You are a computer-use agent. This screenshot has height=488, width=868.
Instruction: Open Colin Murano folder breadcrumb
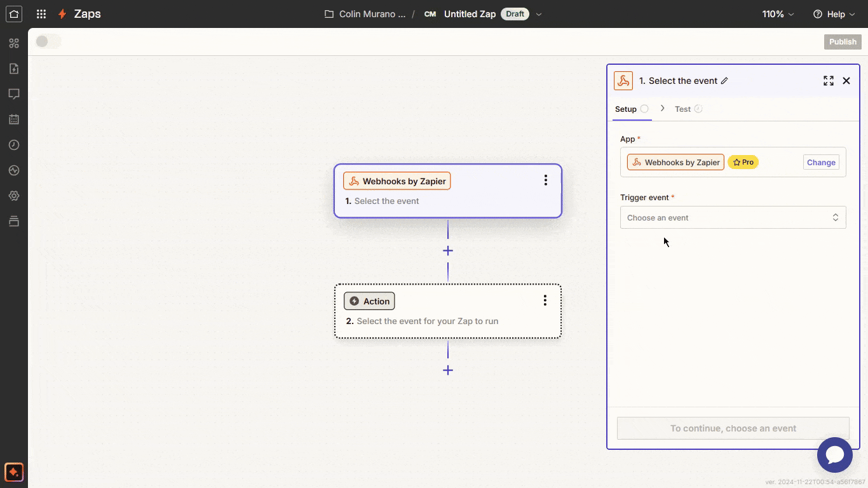point(371,14)
